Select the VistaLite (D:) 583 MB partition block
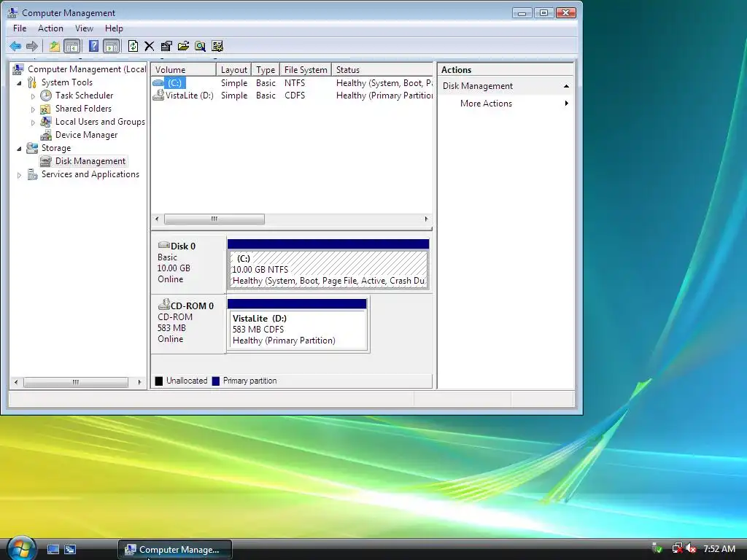This screenshot has height=560, width=747. click(x=298, y=325)
